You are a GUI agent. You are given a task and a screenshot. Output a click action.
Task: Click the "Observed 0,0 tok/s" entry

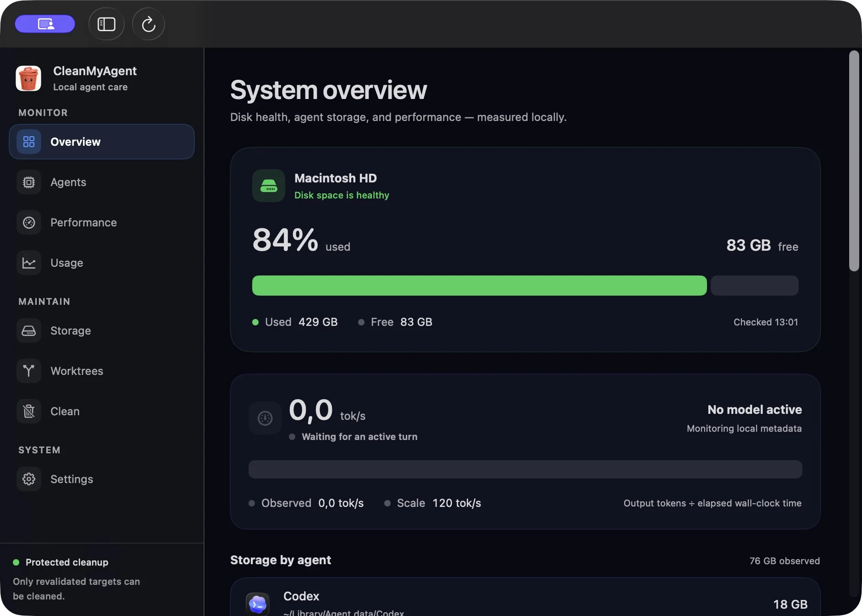(306, 503)
